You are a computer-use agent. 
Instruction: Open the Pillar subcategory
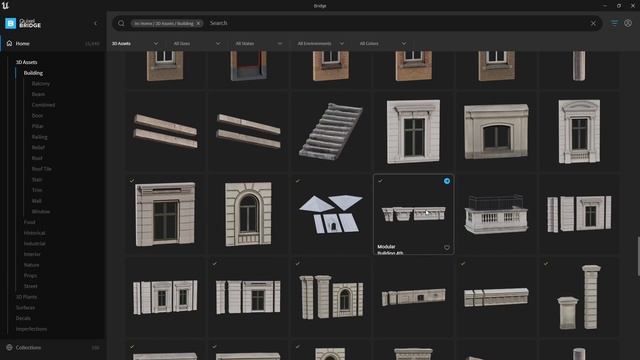point(38,126)
